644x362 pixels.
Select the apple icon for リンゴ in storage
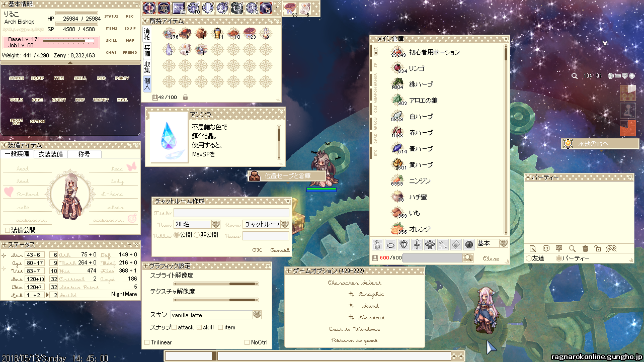(x=398, y=68)
